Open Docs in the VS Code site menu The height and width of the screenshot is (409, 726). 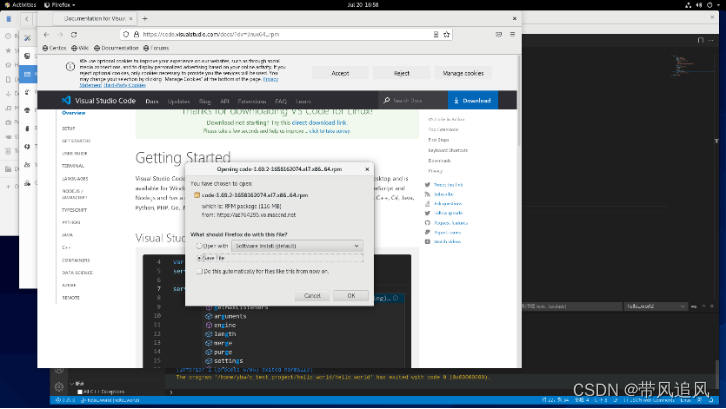click(152, 101)
